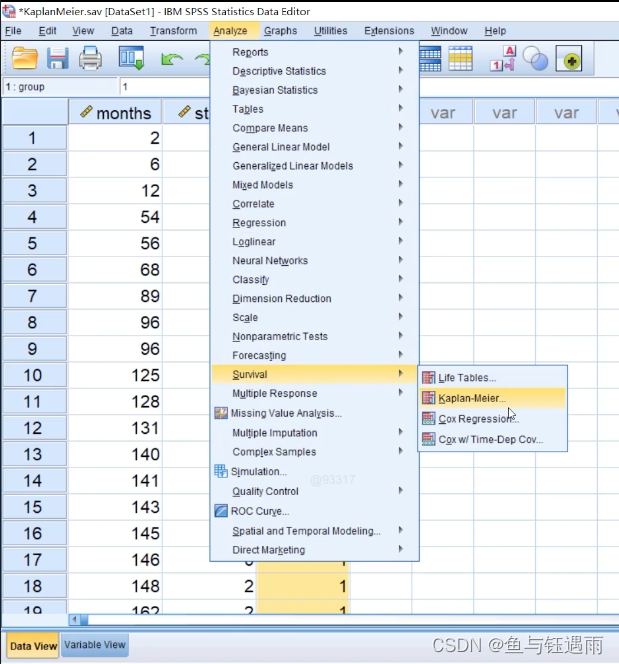The image size is (619, 664).
Task: Open the Graphs menu
Action: click(x=280, y=31)
